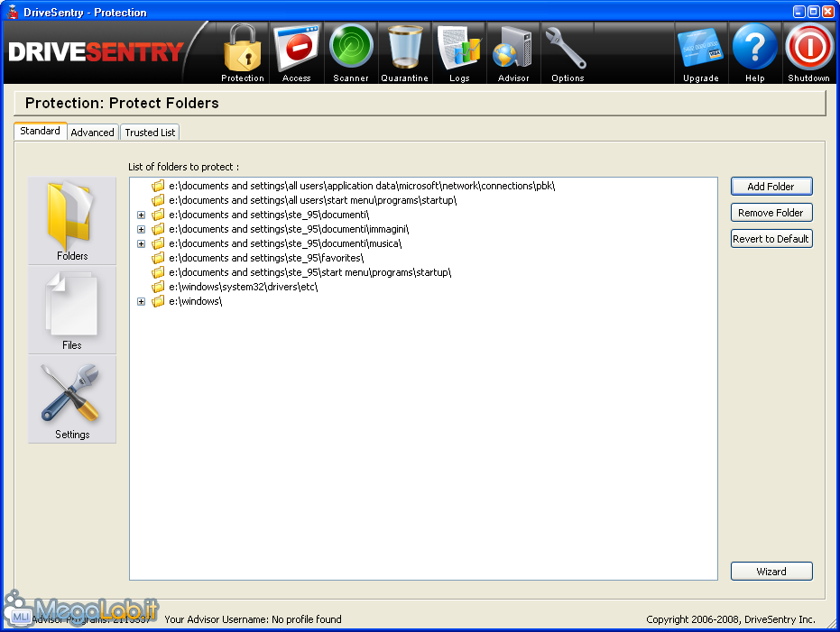
Task: Click the Remove Folder button
Action: pos(771,213)
